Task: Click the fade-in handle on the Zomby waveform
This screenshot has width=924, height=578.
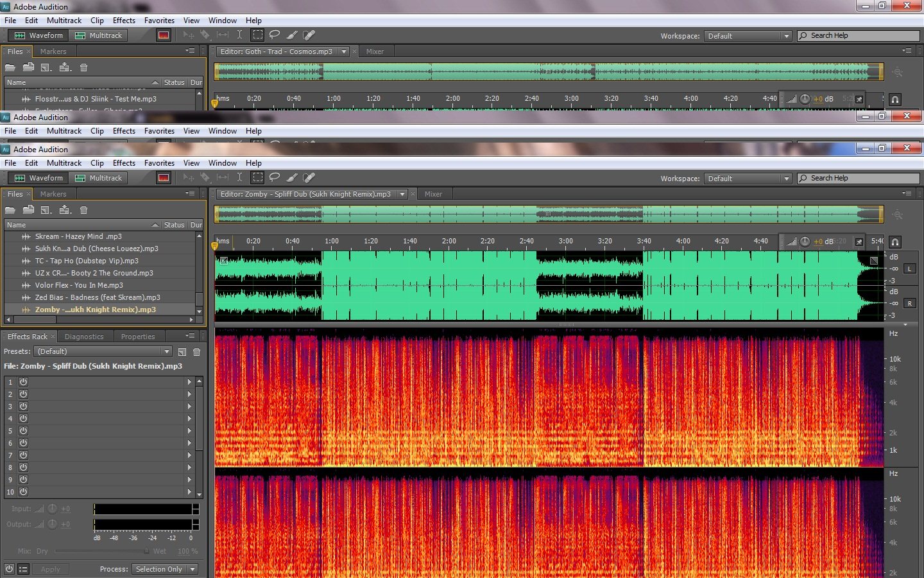Action: [x=223, y=261]
